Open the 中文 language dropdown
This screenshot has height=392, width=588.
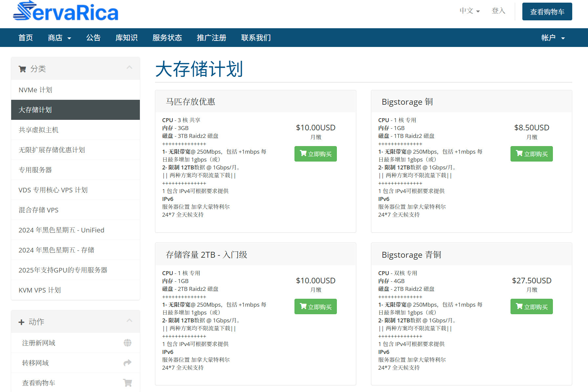(469, 11)
